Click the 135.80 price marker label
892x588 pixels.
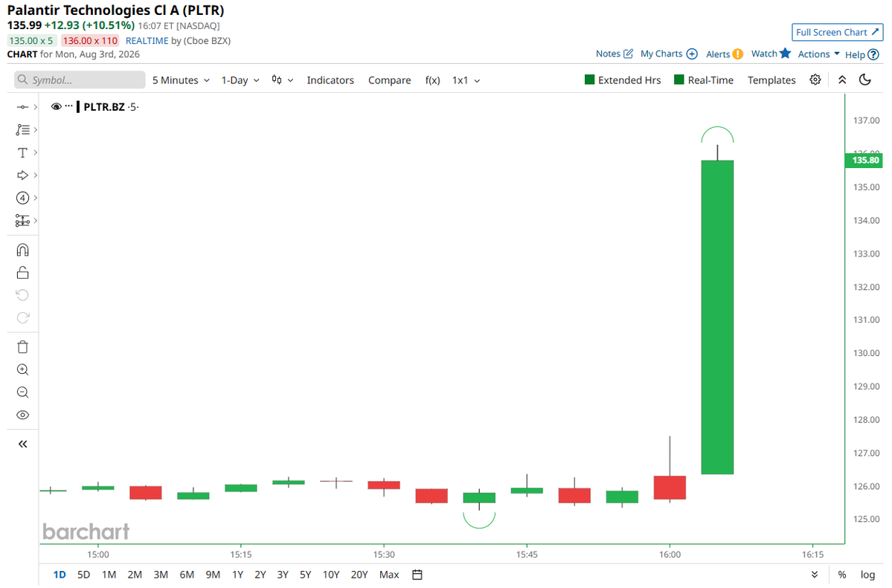coord(864,160)
